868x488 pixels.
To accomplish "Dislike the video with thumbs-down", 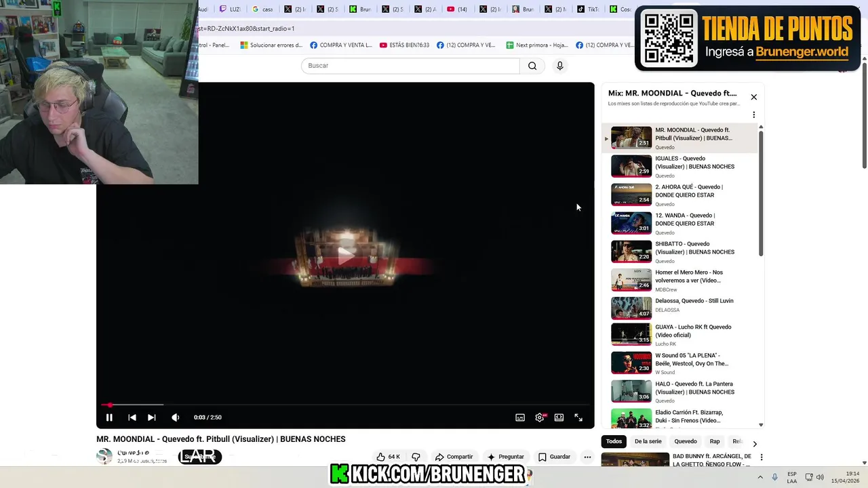I will [x=416, y=457].
